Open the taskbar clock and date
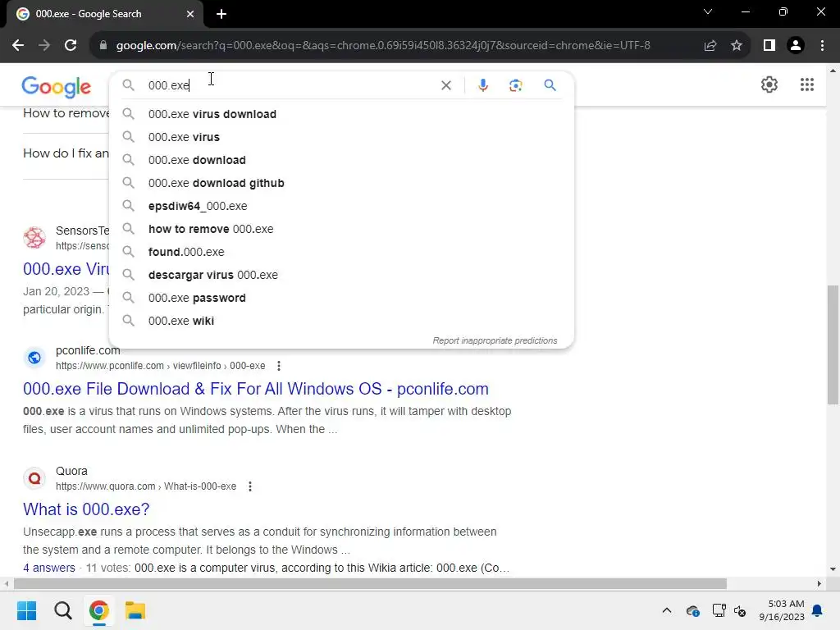This screenshot has height=630, width=840. pos(782,610)
